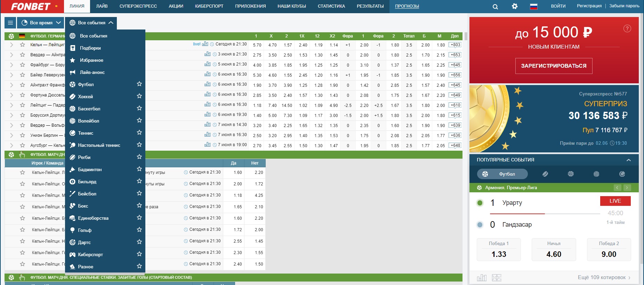Select hockey icon in popular events
The height and width of the screenshot is (285, 644).
click(545, 174)
